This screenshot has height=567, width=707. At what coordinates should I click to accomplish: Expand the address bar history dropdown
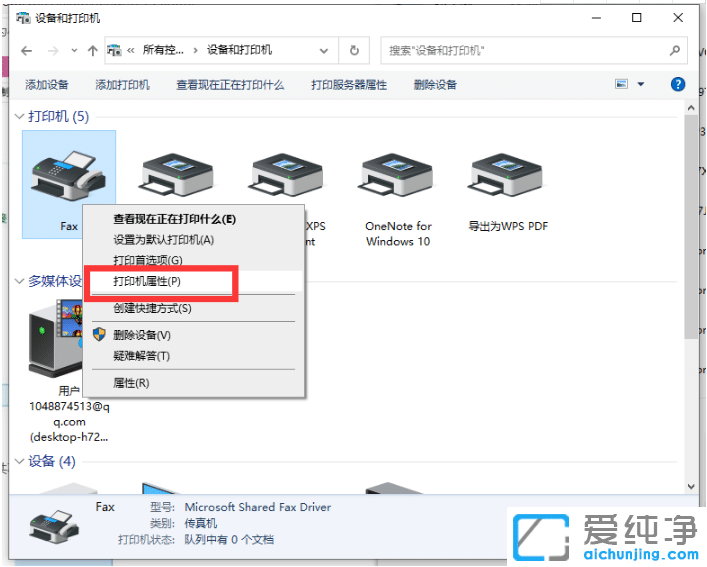pyautogui.click(x=326, y=50)
